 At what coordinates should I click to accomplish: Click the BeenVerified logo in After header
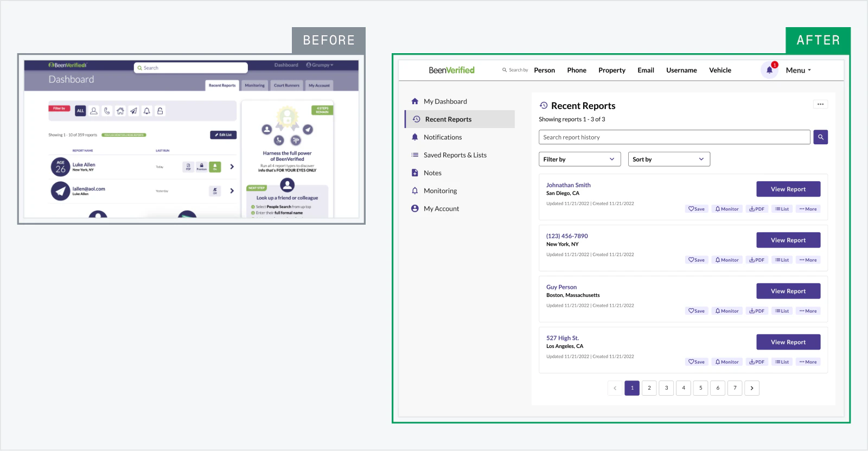tap(451, 70)
